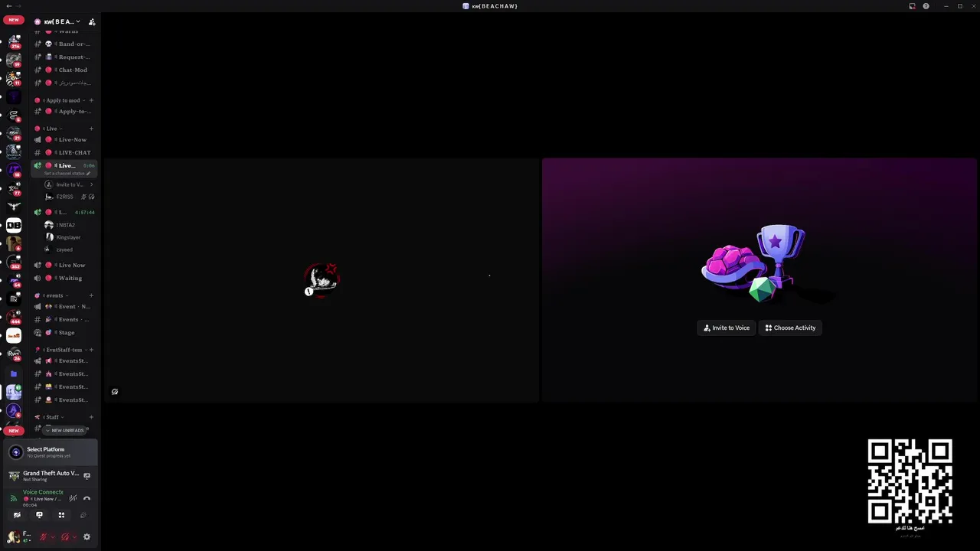Screen dimensions: 980x551
Task: Click Choose Activity button
Action: point(790,328)
